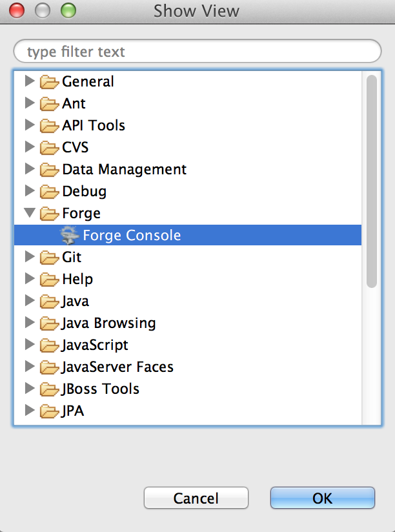Collapse the Forge category
Image resolution: width=395 pixels, height=532 pixels.
click(x=30, y=213)
